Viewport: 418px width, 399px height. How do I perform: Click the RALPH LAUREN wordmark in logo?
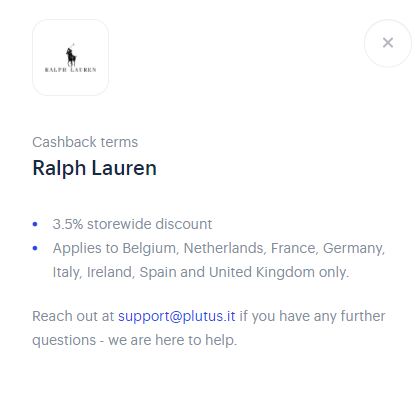click(70, 70)
